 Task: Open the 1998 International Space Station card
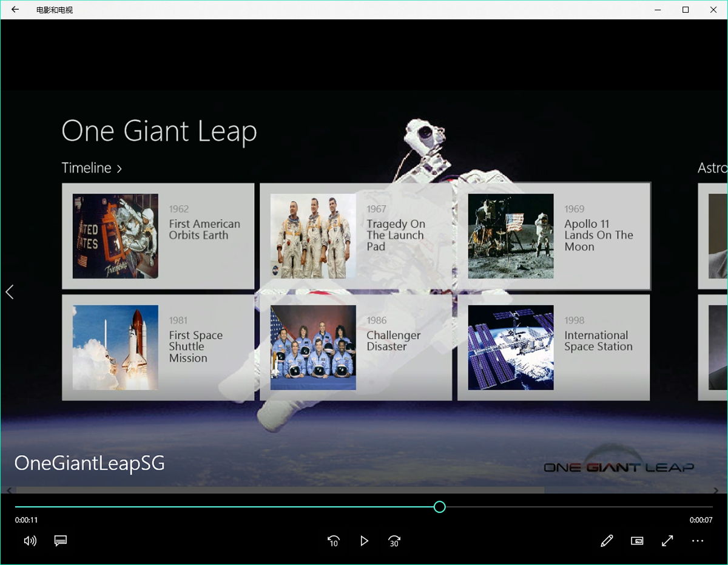554,347
